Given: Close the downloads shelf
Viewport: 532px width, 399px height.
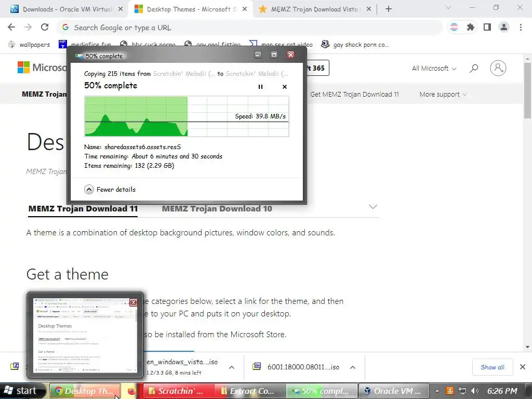Looking at the screenshot, I should pos(523,367).
